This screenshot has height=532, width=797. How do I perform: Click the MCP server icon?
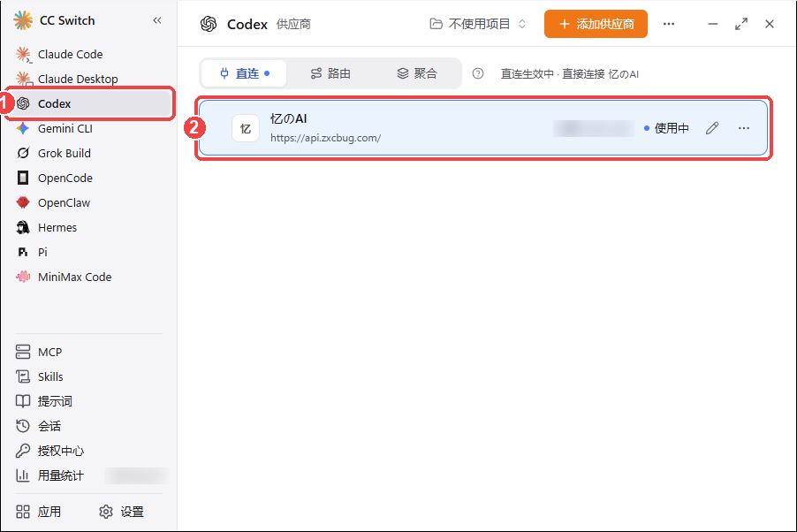(x=23, y=352)
